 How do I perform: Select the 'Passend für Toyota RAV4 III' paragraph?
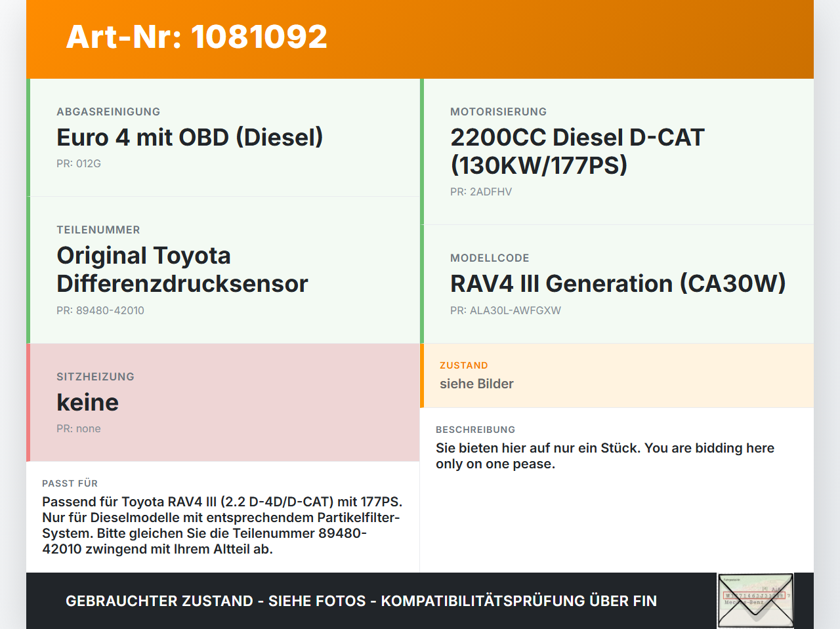pos(222,525)
